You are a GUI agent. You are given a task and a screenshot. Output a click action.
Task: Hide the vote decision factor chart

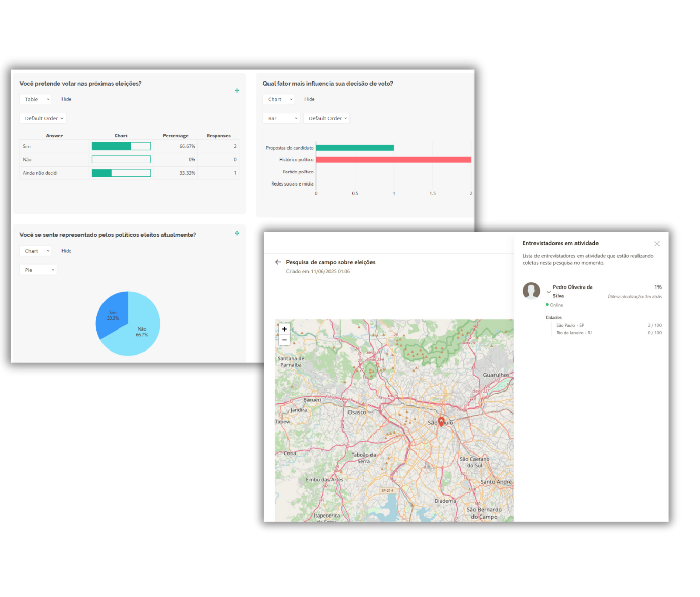tap(309, 99)
